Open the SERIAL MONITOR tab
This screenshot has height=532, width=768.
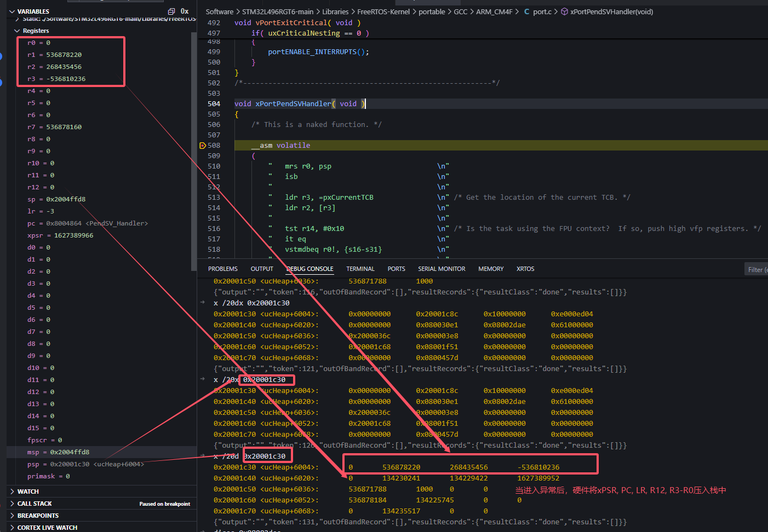coord(442,269)
